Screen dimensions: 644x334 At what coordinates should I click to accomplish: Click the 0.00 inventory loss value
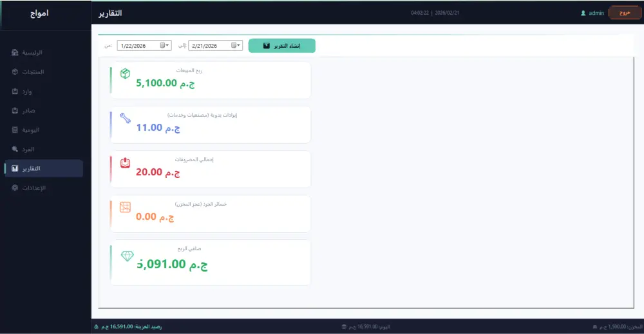click(x=155, y=217)
